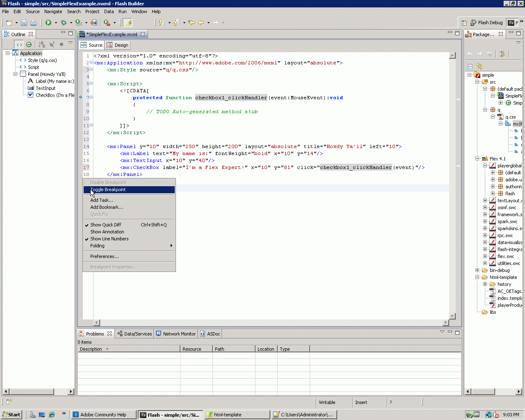Run the application with the green play icon
Viewport: 525px width, 420px height.
48,23
